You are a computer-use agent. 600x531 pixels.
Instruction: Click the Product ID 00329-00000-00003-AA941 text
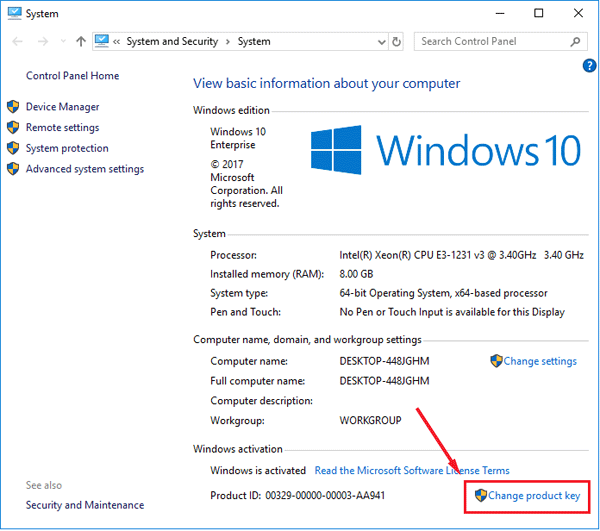[297, 496]
